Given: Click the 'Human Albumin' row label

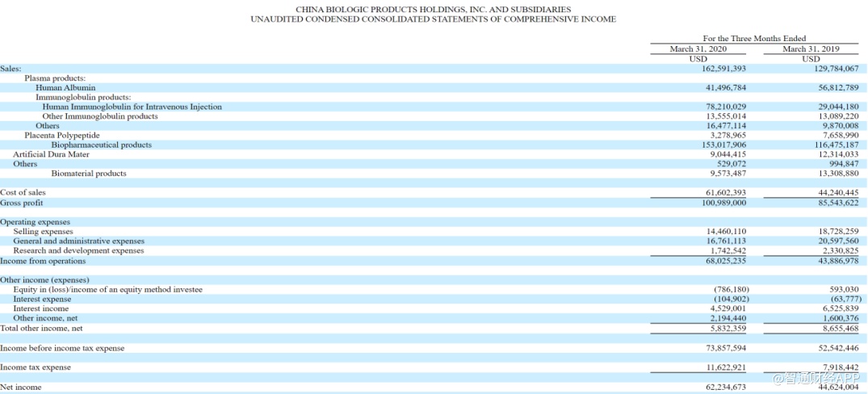Looking at the screenshot, I should [65, 87].
